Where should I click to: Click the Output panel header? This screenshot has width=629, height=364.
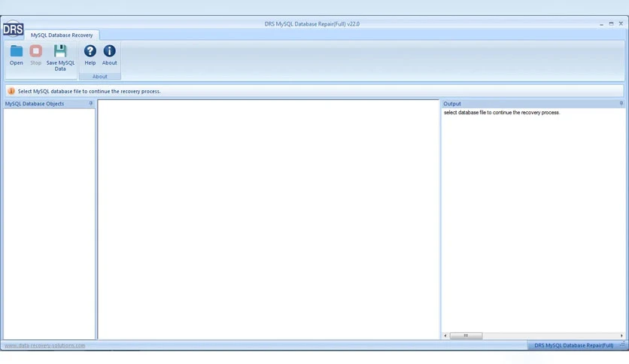pyautogui.click(x=533, y=104)
